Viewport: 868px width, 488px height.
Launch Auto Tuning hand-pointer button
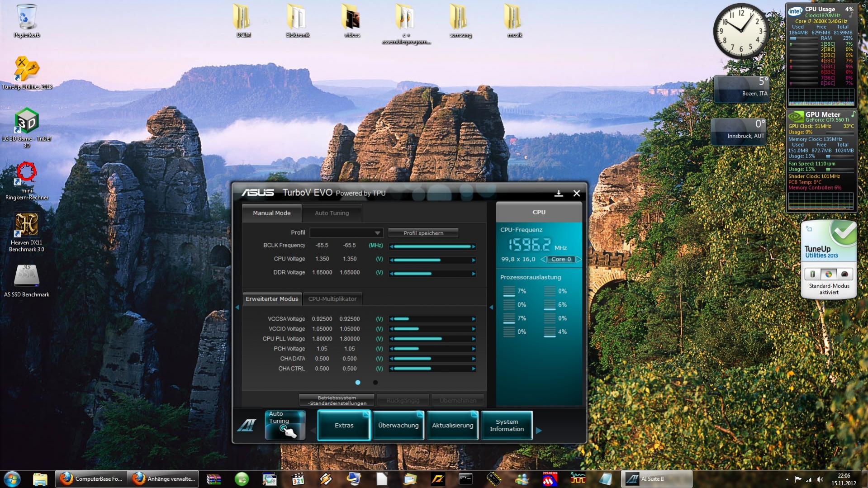[285, 425]
